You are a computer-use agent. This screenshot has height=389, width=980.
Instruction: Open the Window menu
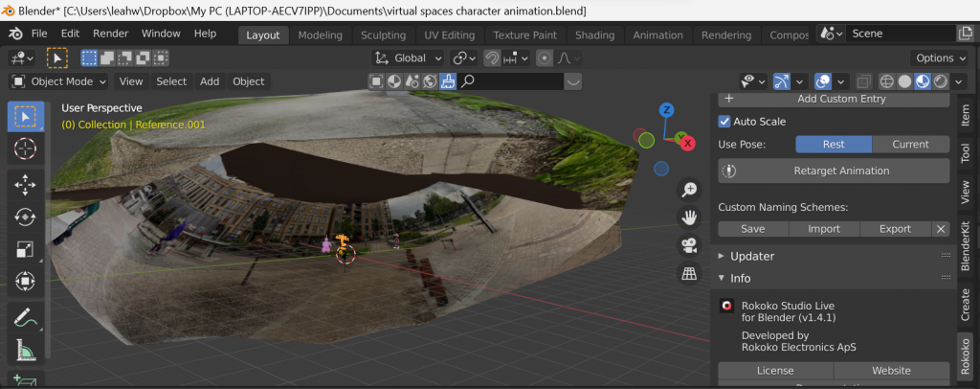point(160,34)
